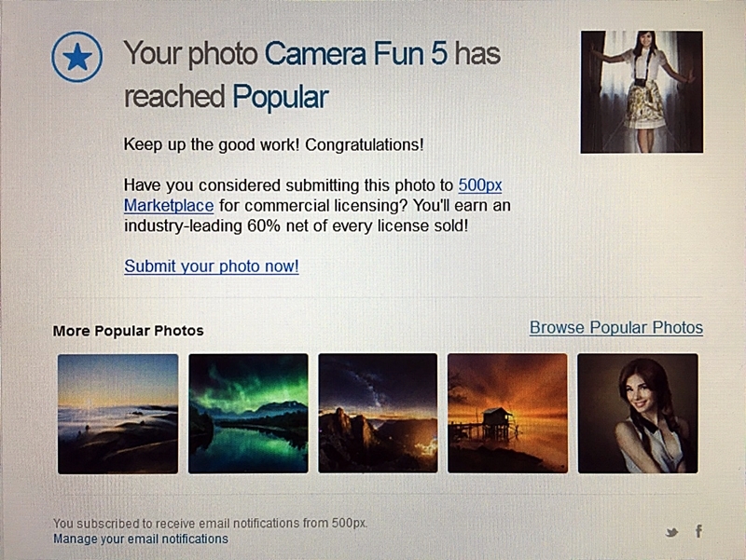Screen dimensions: 746x560
Task: Open the Camera Fun 5 photo thumbnail
Action: point(642,91)
